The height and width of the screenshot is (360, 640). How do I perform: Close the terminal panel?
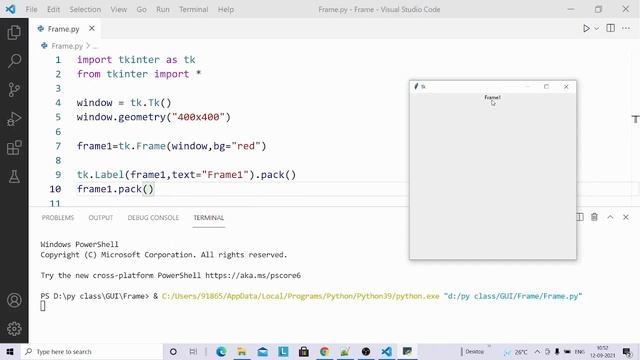(626, 217)
